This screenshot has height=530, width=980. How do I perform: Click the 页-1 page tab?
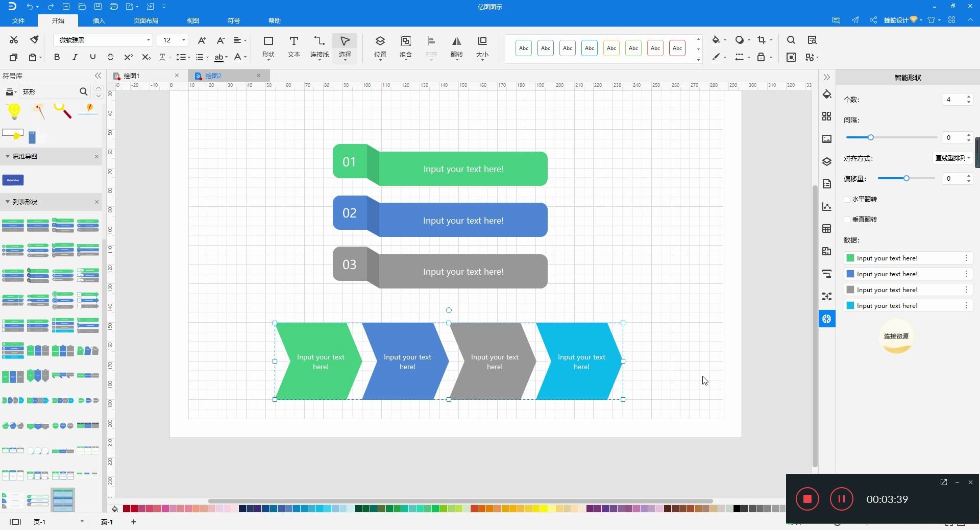click(107, 521)
